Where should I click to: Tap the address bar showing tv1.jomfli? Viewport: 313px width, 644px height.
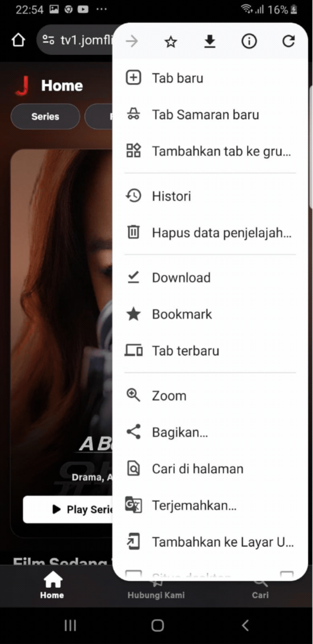click(x=75, y=40)
